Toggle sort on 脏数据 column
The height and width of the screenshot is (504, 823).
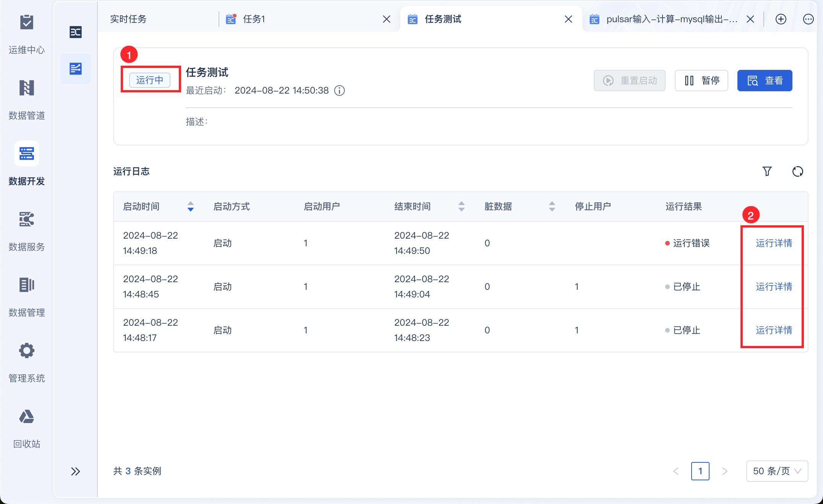coord(552,207)
